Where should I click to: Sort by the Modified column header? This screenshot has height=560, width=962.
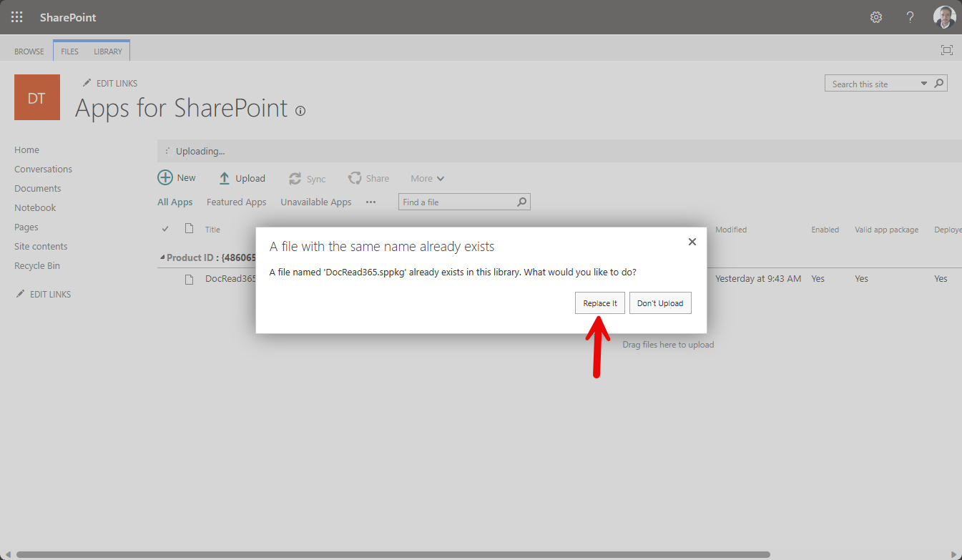(731, 230)
